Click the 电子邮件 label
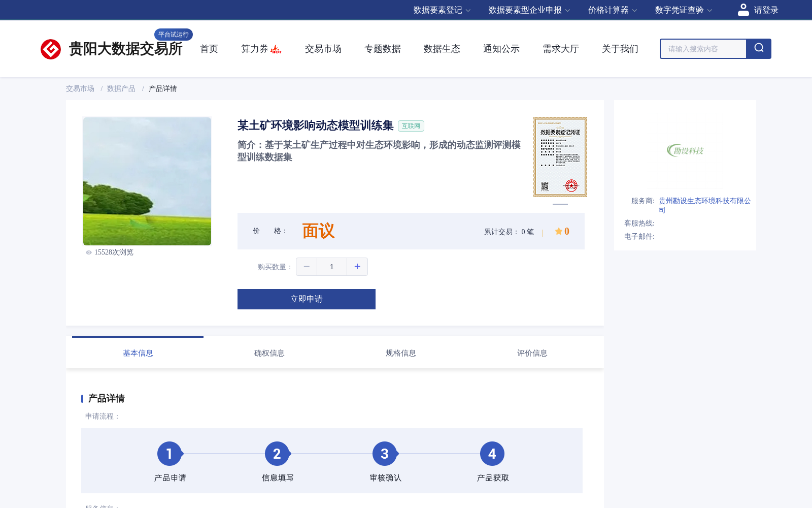The height and width of the screenshot is (508, 812). coord(639,237)
